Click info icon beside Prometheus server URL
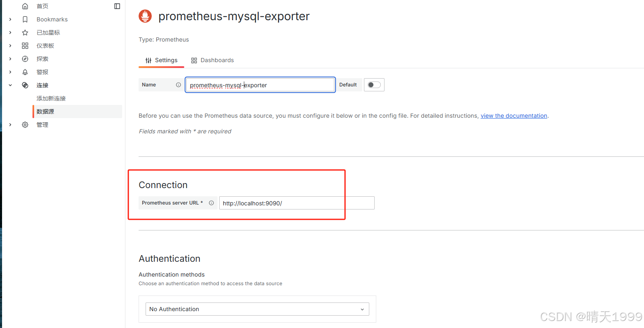This screenshot has width=644, height=328. coord(211,203)
